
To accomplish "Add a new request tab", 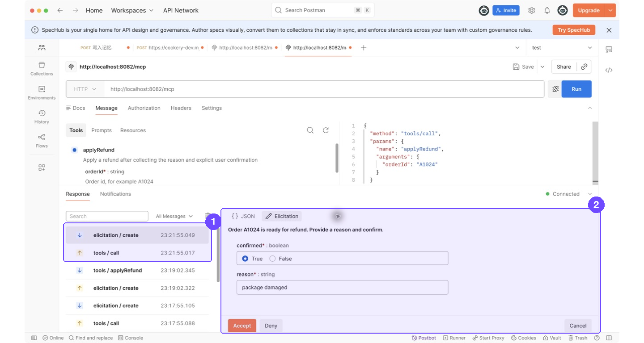I will click(364, 48).
